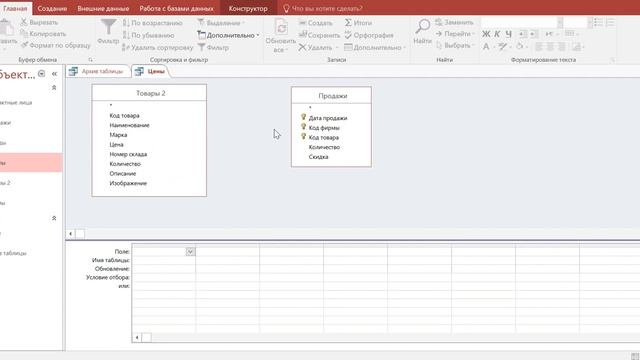The height and width of the screenshot is (360, 640).
Task: Click the gridlines dropdown icon
Action: tap(571, 34)
